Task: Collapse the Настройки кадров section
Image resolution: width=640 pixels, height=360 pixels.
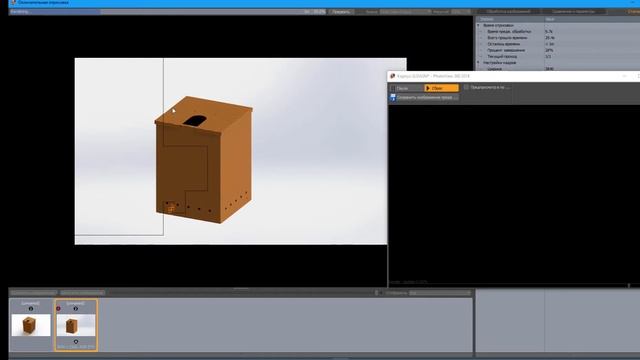Action: pos(478,62)
